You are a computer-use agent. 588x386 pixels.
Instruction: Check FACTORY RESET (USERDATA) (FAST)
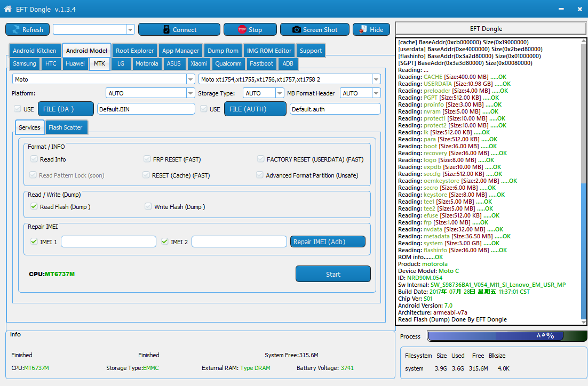[260, 159]
